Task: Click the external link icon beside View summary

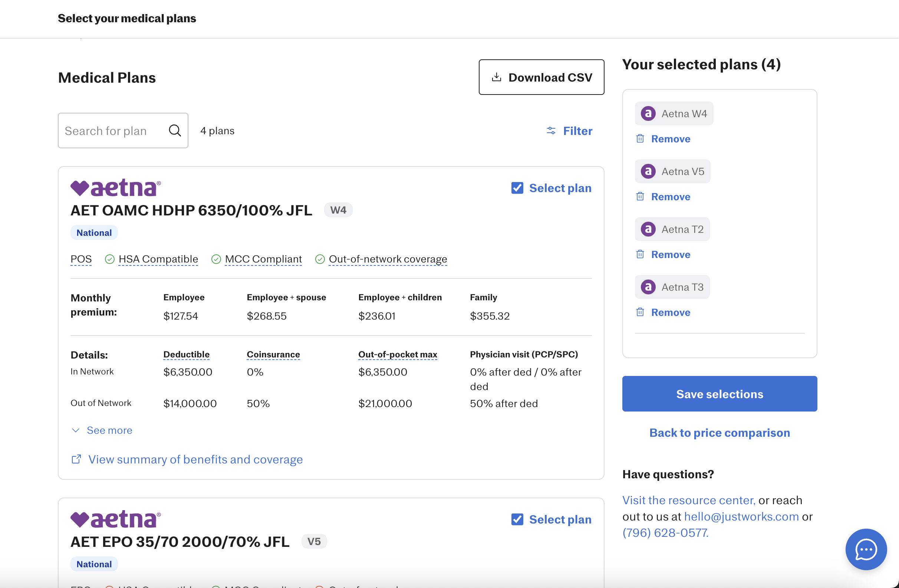Action: pyautogui.click(x=76, y=459)
